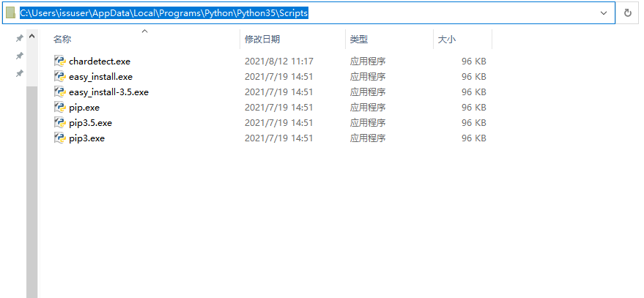Open the address bar history dropdown
644x298 pixels.
(x=604, y=13)
